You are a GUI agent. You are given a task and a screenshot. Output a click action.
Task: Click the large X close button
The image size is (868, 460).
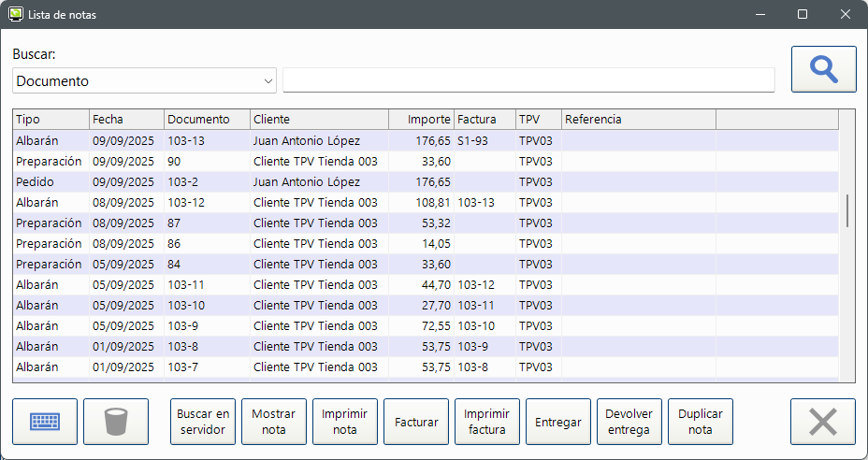[822, 422]
